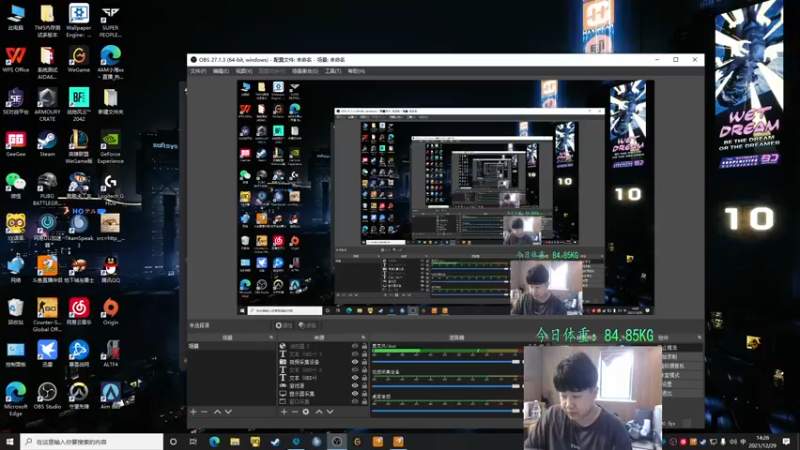This screenshot has height=450, width=800.
Task: Switch to OBS Studio taskbar icon
Action: [x=337, y=441]
